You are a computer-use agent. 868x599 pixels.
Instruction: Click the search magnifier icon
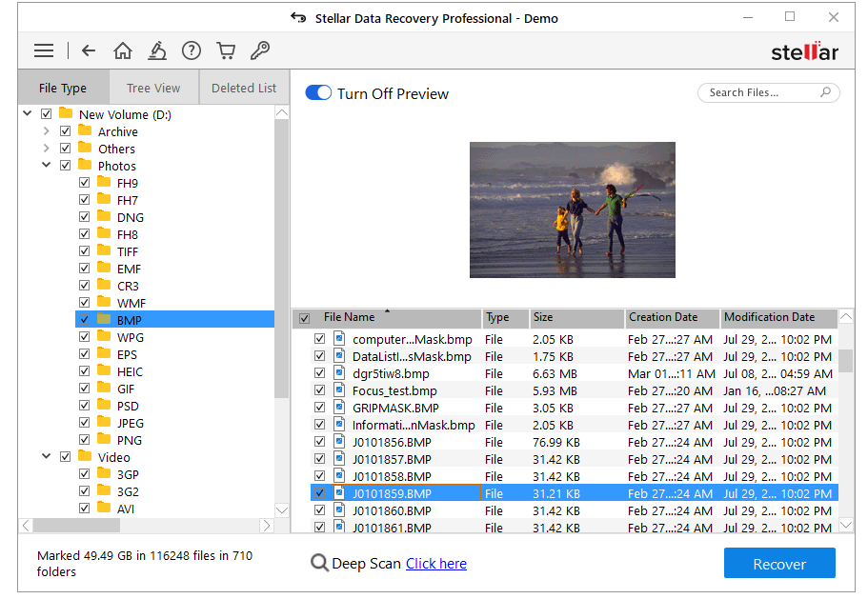(x=825, y=91)
